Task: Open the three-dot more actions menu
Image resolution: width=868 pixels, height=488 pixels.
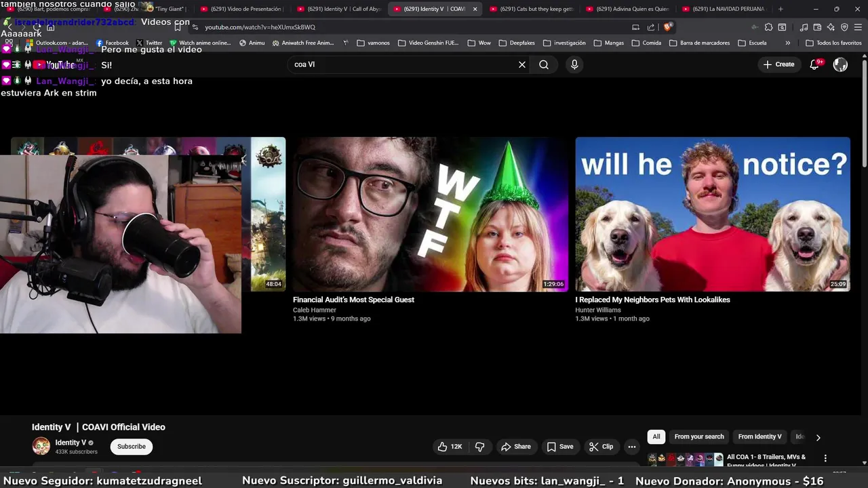Action: click(x=631, y=447)
